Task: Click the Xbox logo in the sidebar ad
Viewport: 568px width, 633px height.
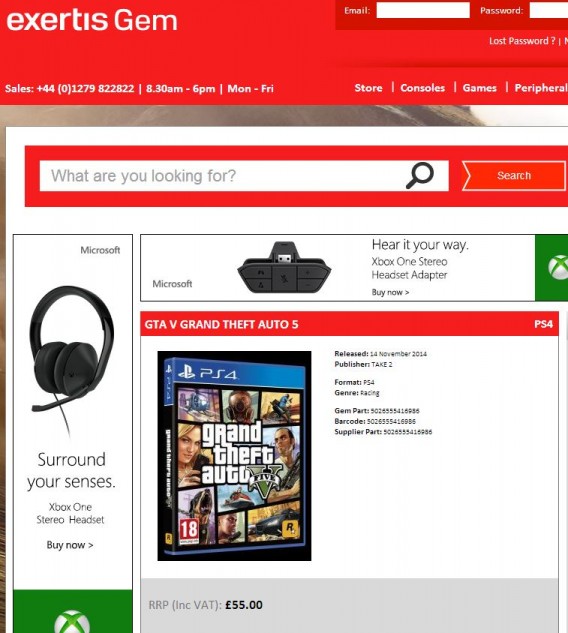Action: (72, 621)
